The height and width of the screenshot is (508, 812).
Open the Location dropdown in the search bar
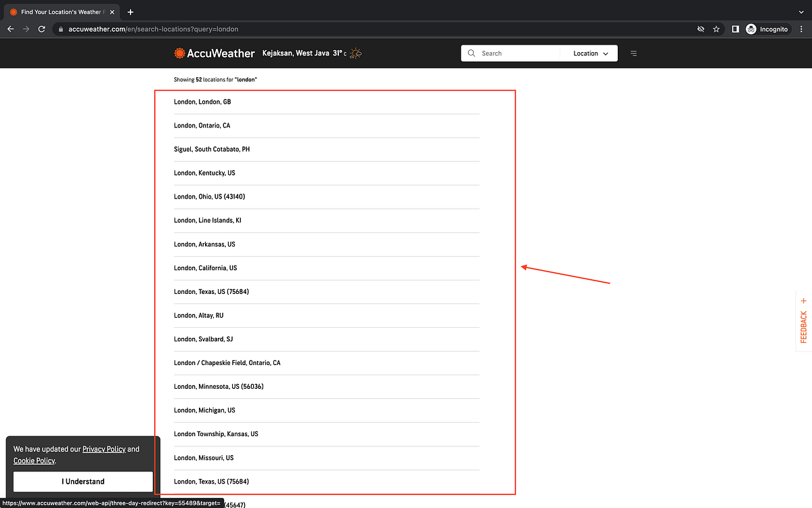coord(589,53)
